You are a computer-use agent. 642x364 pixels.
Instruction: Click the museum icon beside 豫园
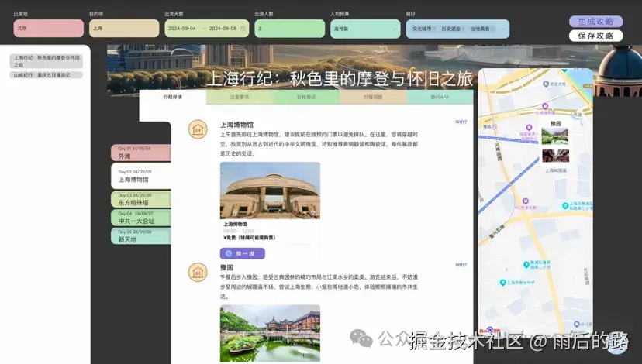[198, 273]
